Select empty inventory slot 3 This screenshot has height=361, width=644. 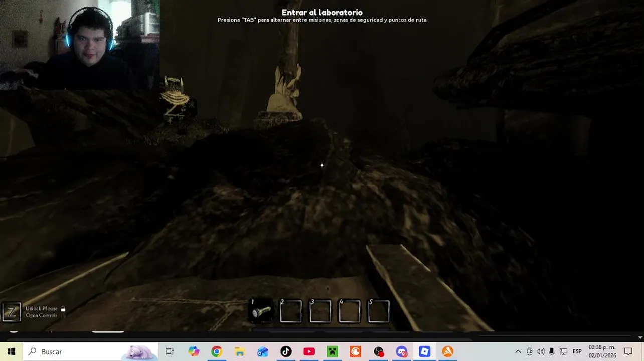point(320,311)
